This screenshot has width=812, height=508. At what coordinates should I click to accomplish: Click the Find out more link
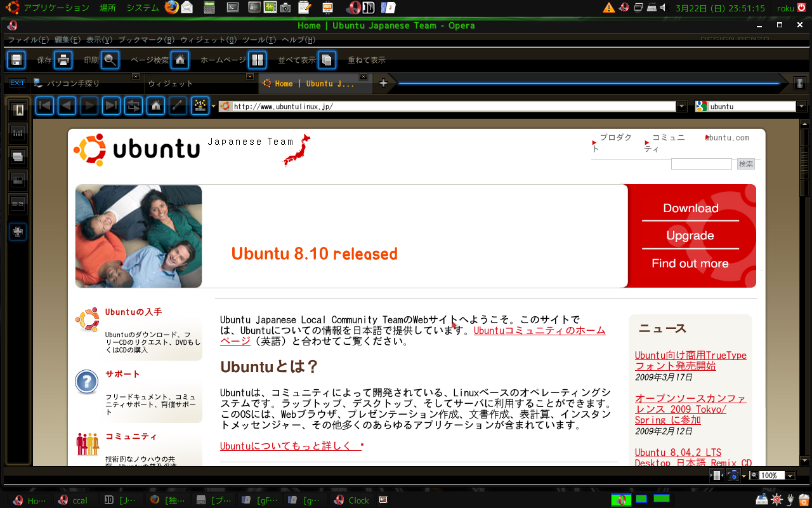690,264
